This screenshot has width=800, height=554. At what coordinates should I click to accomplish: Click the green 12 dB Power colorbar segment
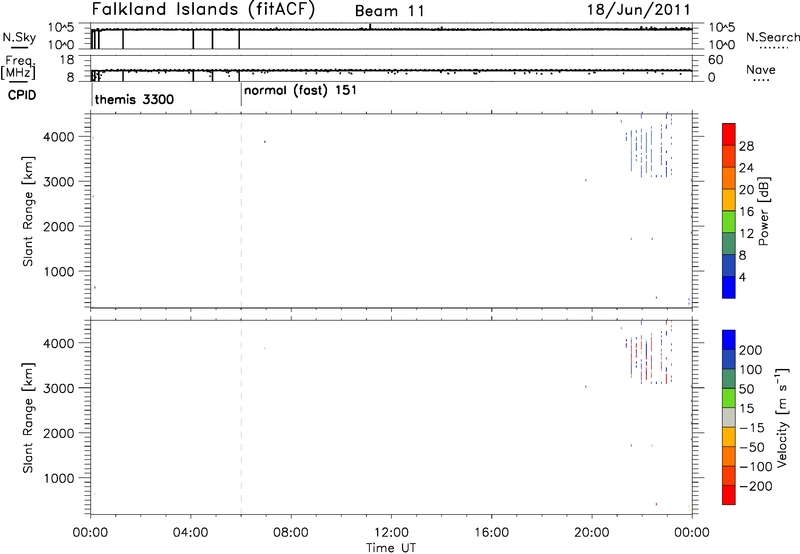pyautogui.click(x=729, y=221)
